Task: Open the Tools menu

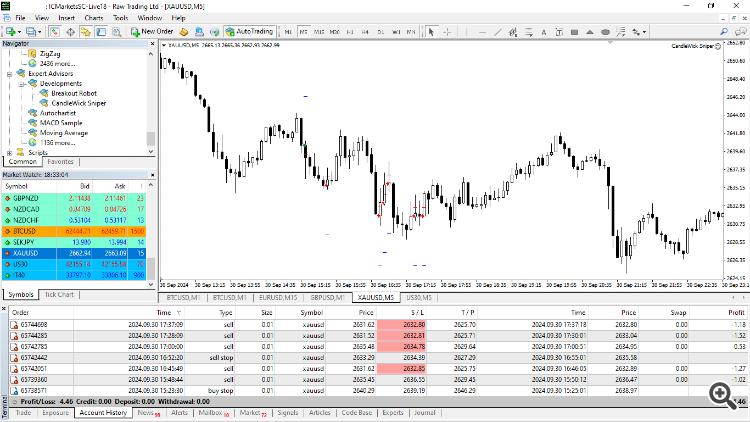Action: [x=121, y=18]
